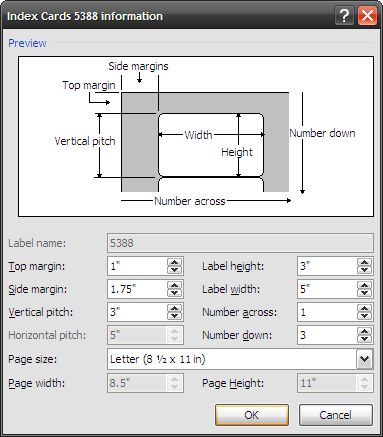Click the dialog title Index Cards 5388 information
Viewport: 383px width, 437px height.
(85, 16)
